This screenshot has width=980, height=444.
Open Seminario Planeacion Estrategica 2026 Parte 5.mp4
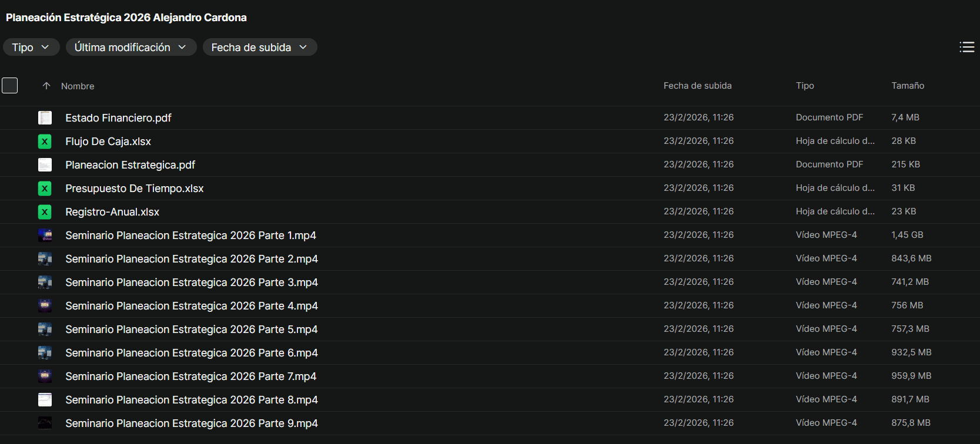click(x=191, y=329)
